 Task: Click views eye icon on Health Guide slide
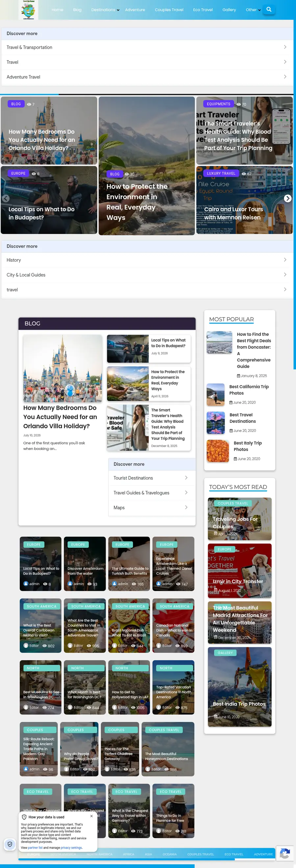click(x=239, y=104)
